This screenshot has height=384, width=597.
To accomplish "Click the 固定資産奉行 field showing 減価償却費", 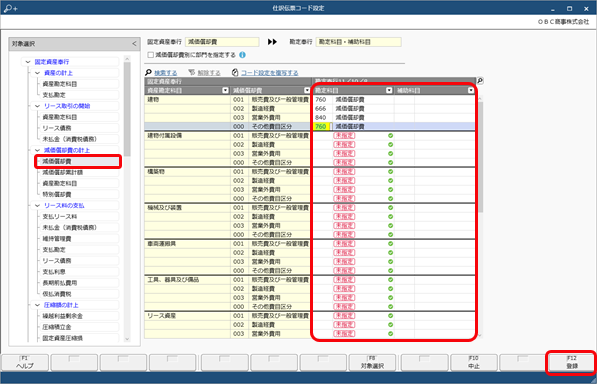I will coord(222,42).
